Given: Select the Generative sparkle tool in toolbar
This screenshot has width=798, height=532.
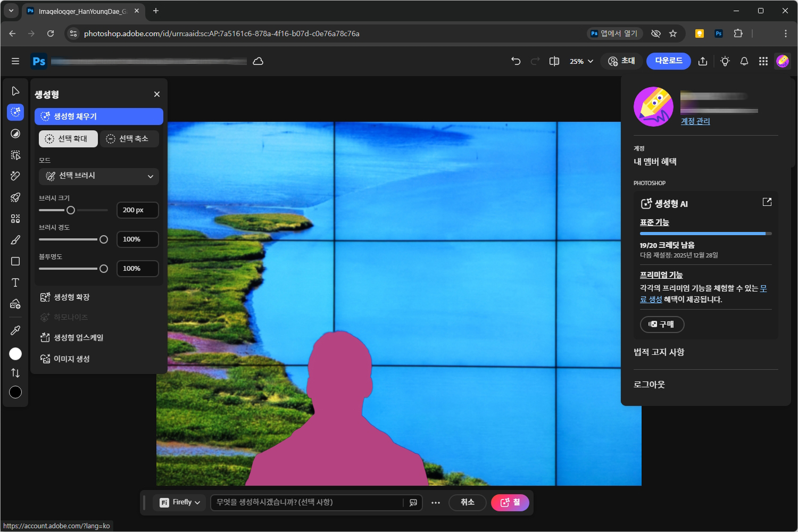Looking at the screenshot, I should (x=15, y=112).
